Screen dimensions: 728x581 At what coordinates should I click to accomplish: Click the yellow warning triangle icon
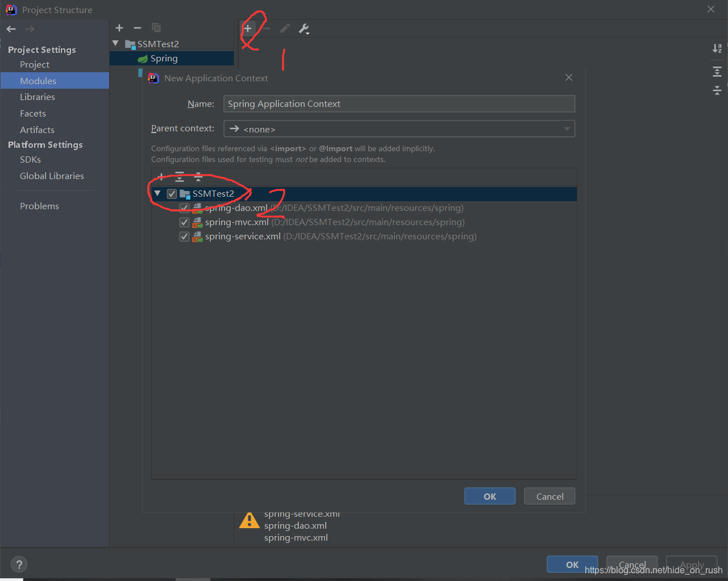click(249, 520)
